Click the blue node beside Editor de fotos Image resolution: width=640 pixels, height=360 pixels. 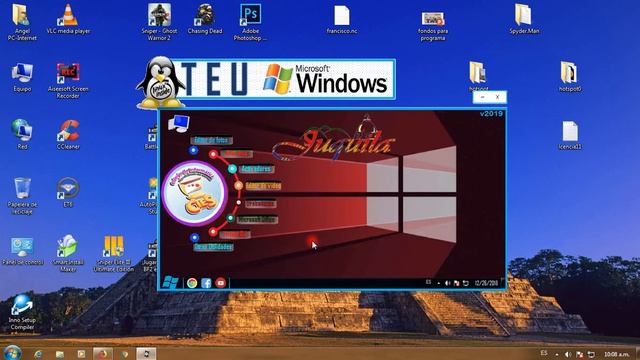[x=193, y=150]
